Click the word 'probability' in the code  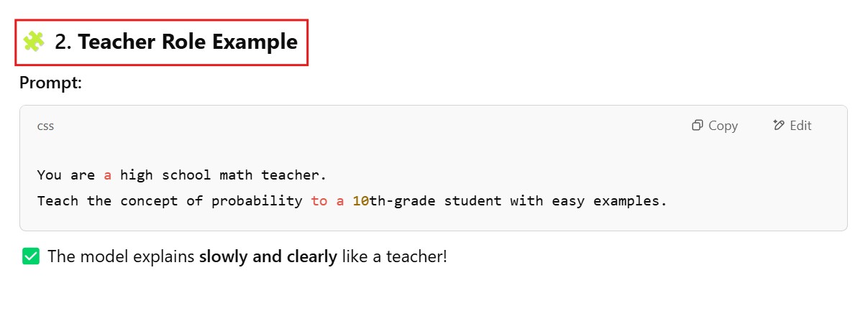point(257,201)
